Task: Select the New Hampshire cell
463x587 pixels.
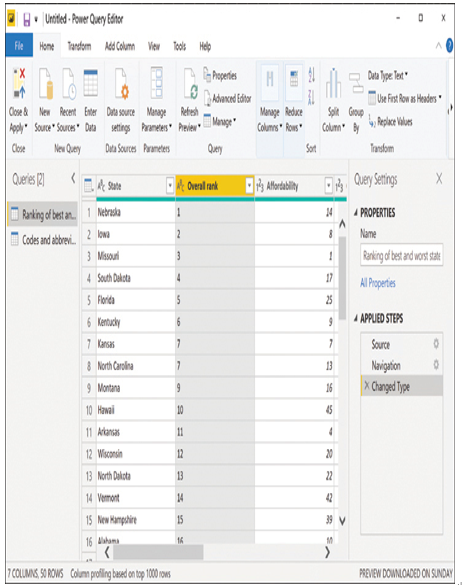Action: click(x=135, y=520)
